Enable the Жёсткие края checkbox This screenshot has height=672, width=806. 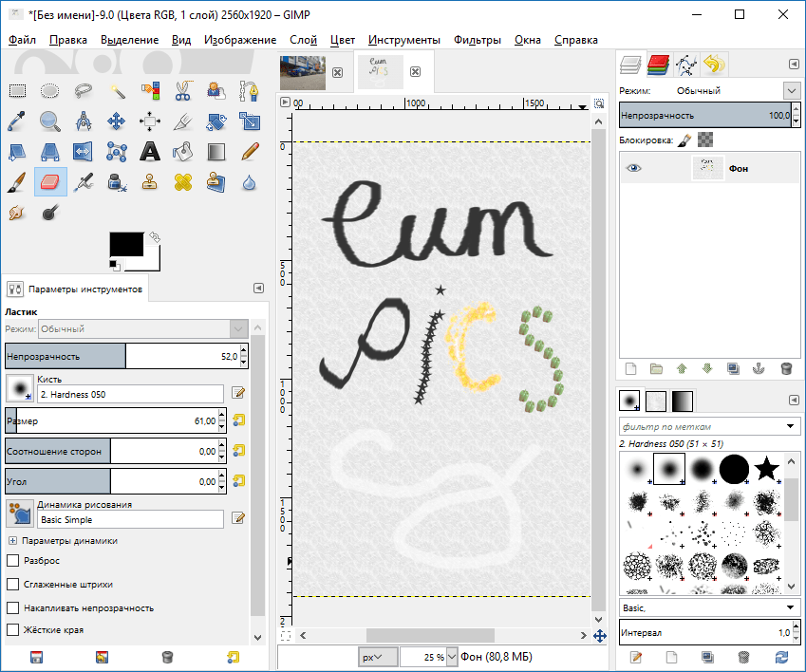click(13, 630)
